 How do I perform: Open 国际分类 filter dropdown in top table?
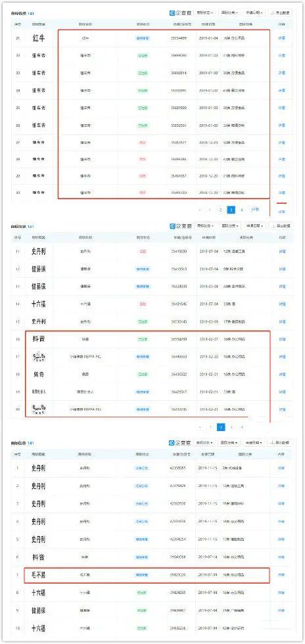[229, 12]
